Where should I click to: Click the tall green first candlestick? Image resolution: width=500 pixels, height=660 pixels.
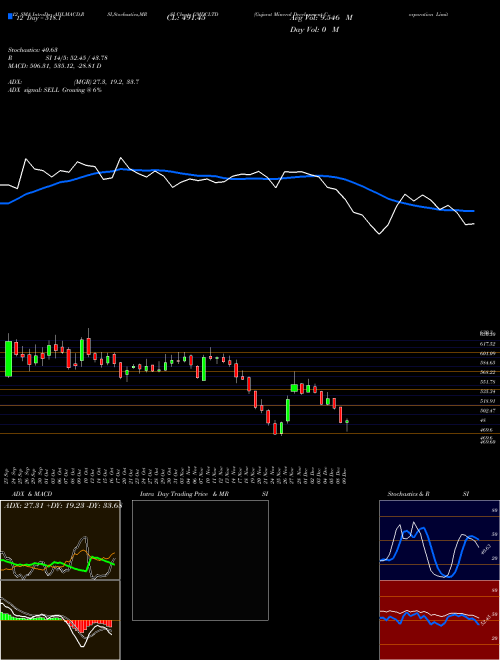pos(8,359)
